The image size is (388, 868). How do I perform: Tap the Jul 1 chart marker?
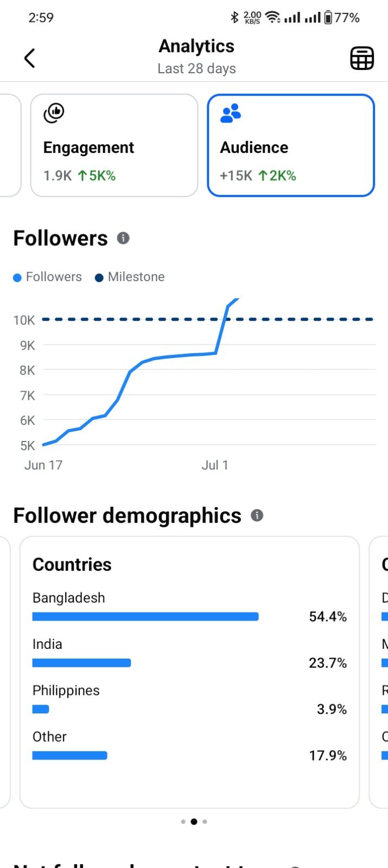pyautogui.click(x=215, y=465)
